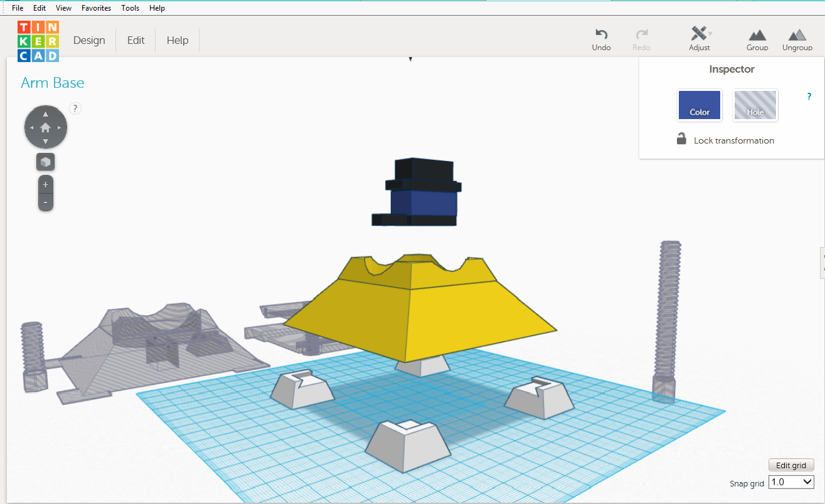Zoom out with the minus button
The height and width of the screenshot is (504, 825).
click(46, 202)
